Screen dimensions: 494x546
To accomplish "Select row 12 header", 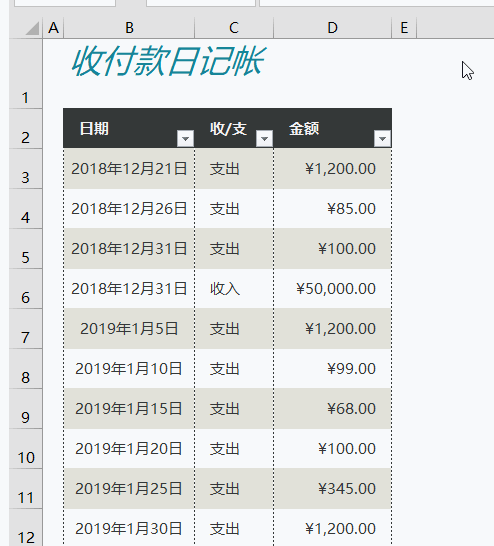I will 25,528.
